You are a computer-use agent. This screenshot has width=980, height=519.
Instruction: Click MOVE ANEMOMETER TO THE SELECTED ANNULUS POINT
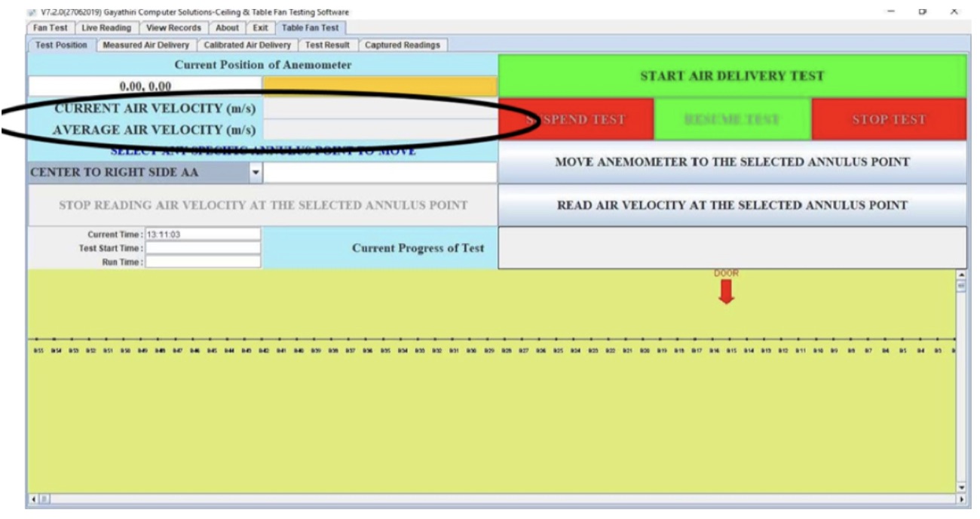pyautogui.click(x=732, y=162)
